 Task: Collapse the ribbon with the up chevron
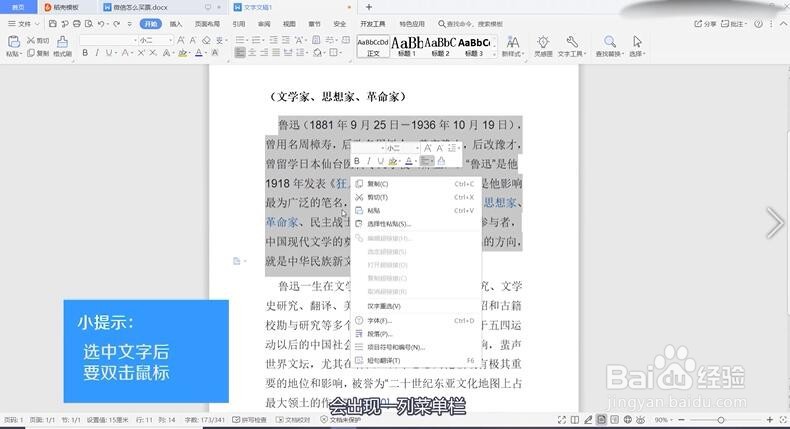783,24
